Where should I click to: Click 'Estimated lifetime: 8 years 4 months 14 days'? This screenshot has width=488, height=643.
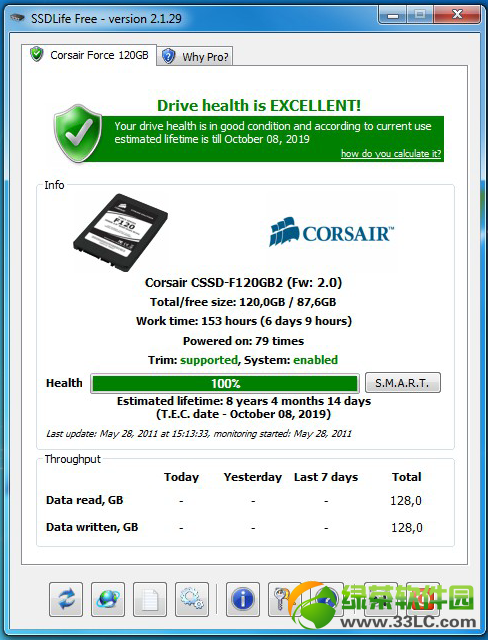pyautogui.click(x=244, y=401)
